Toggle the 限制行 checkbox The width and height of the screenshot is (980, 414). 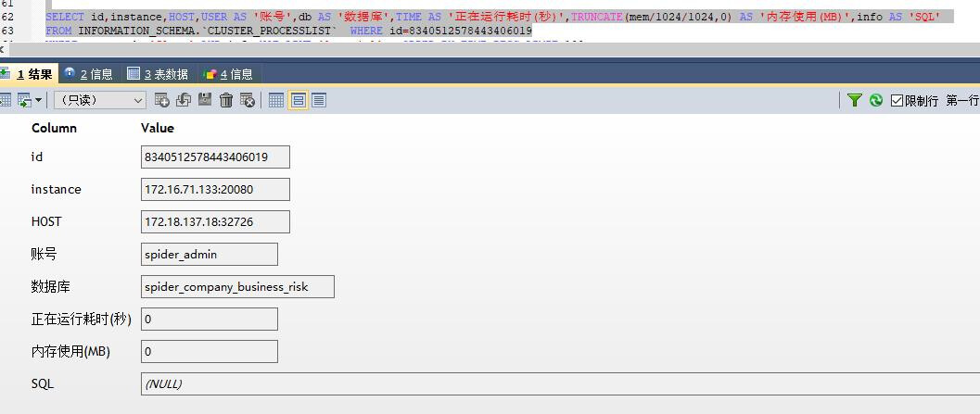click(x=897, y=100)
